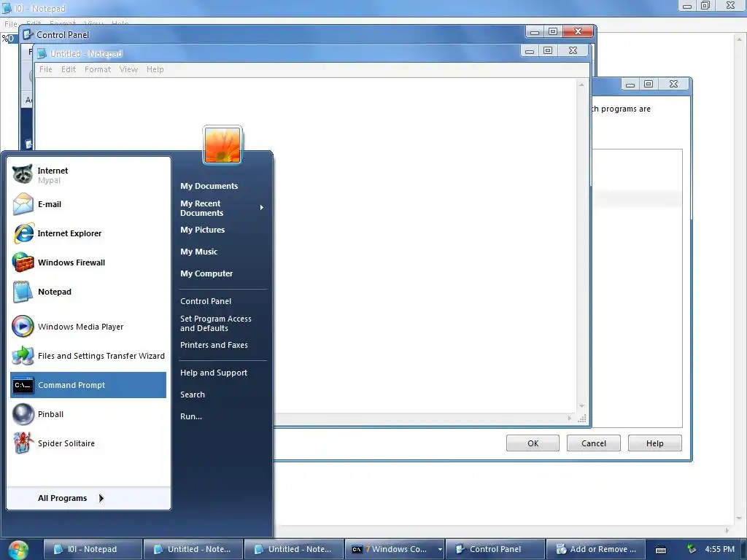Launch Internet Explorer icon
Viewport: 747px width, 560px height.
coord(23,233)
